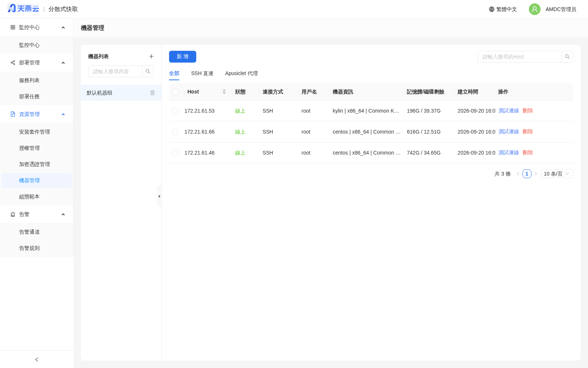Image resolution: width=588 pixels, height=368 pixels.
Task: Open the 10 条/页 page size dropdown
Action: coord(557,174)
